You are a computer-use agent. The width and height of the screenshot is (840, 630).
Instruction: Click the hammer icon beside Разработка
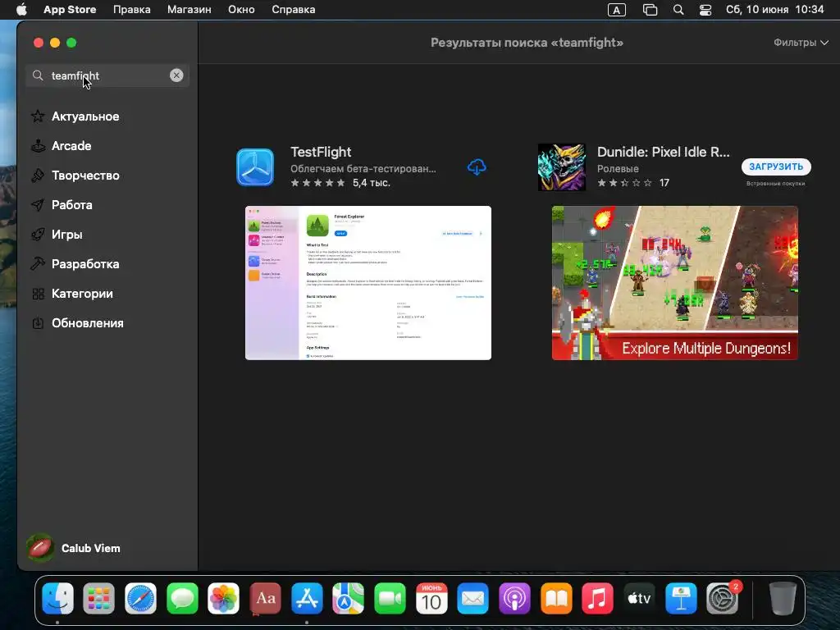pos(38,263)
